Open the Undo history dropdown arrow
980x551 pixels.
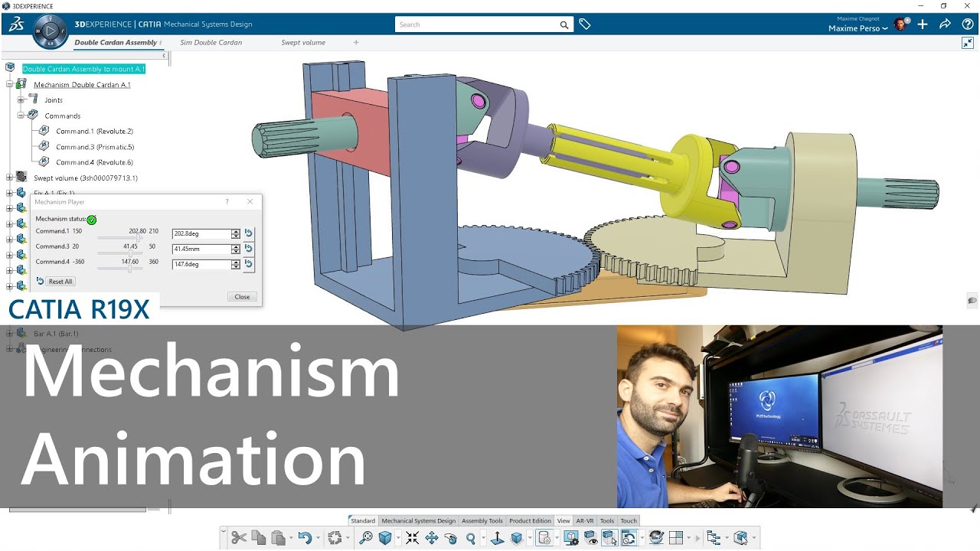318,538
